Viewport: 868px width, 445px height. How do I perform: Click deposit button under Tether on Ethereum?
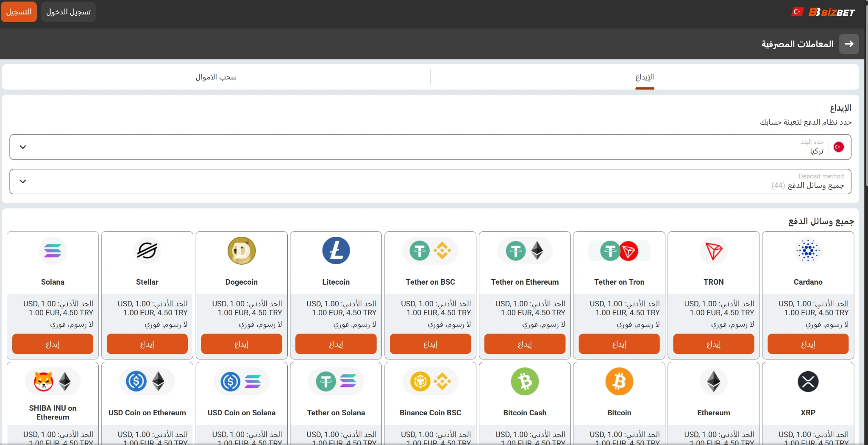point(525,344)
